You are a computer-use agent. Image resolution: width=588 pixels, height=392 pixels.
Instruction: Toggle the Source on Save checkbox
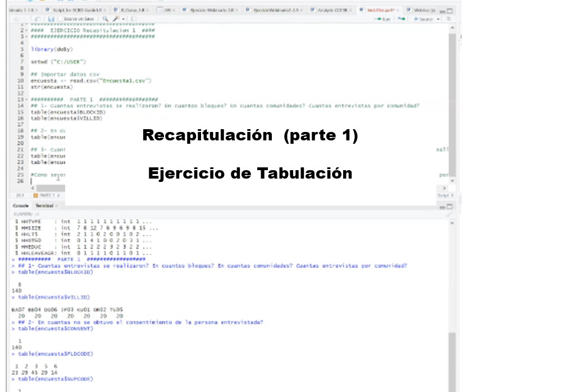pos(60,19)
